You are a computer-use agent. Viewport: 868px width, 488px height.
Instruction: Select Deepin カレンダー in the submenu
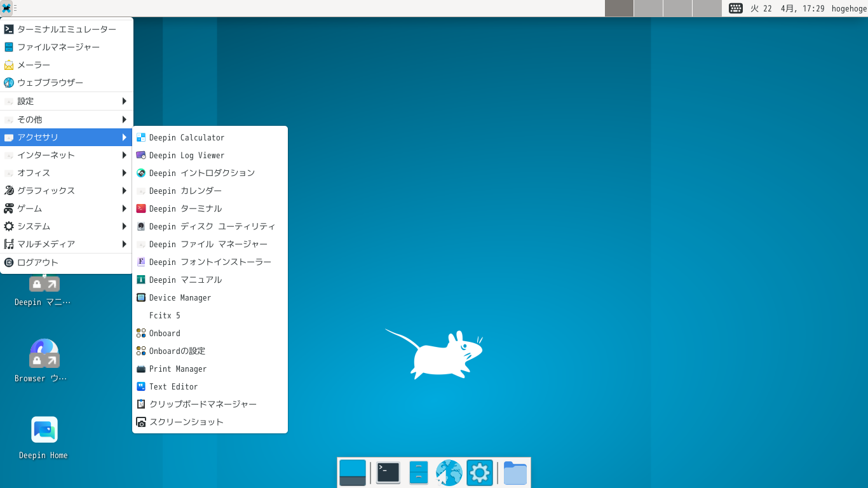[210, 191]
